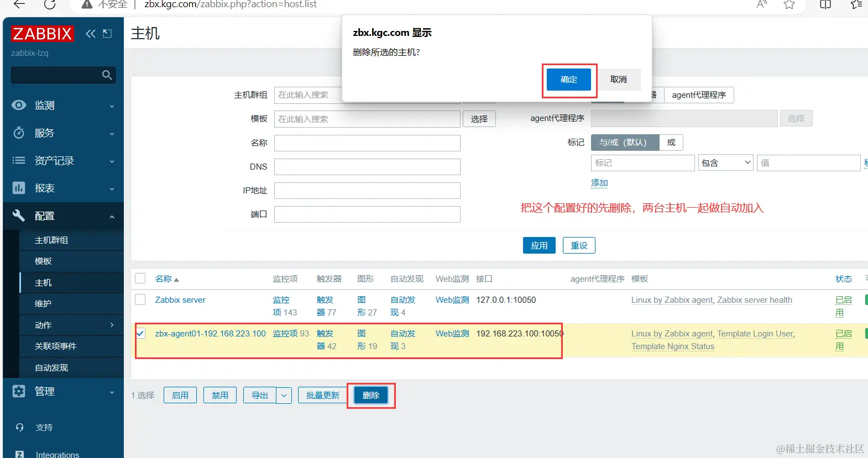Screen dimensions: 868x458
Task: Tick the checkbox for Zabbix server
Action: point(140,299)
